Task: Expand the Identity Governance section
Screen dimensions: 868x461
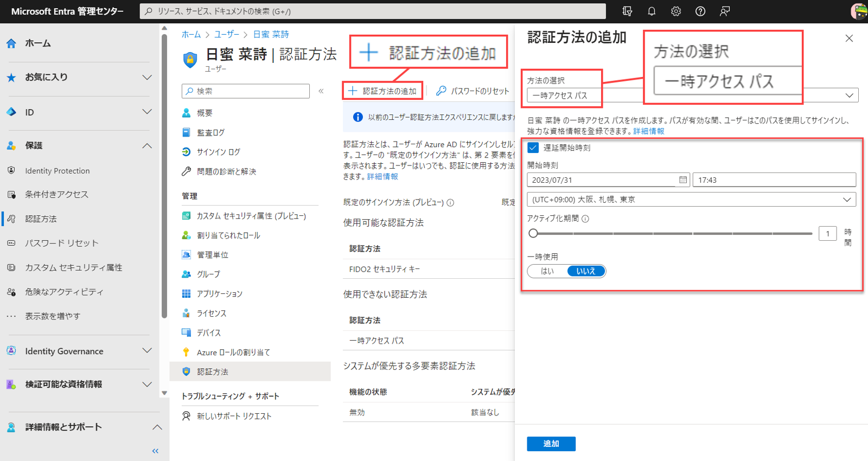Action: [x=147, y=351]
